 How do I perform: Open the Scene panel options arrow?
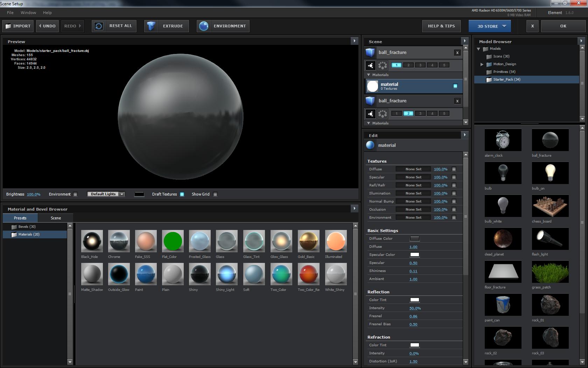[x=465, y=41]
